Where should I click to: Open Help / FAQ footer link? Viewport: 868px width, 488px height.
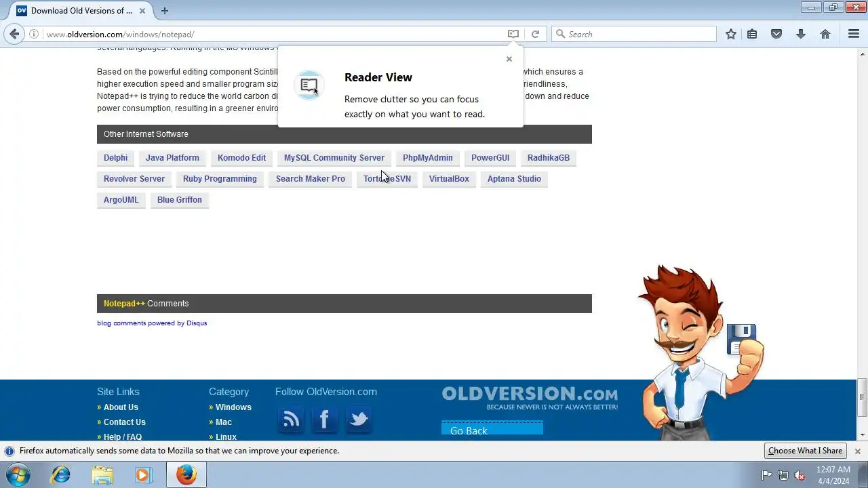[123, 437]
